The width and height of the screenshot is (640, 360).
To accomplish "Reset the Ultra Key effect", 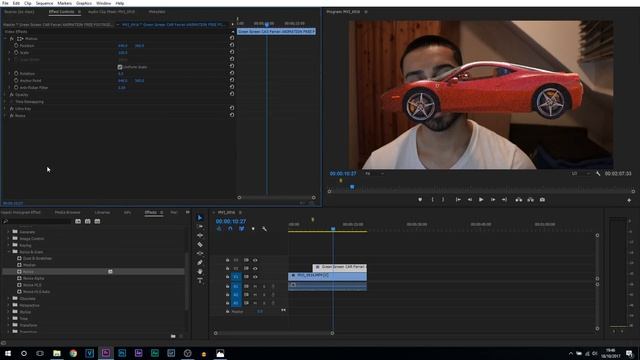I will pos(232,108).
